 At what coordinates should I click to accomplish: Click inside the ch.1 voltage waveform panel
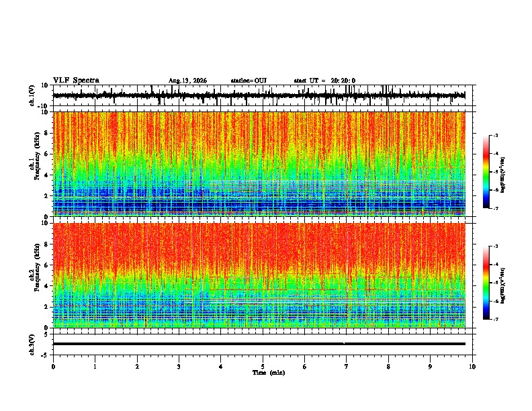(x=264, y=95)
